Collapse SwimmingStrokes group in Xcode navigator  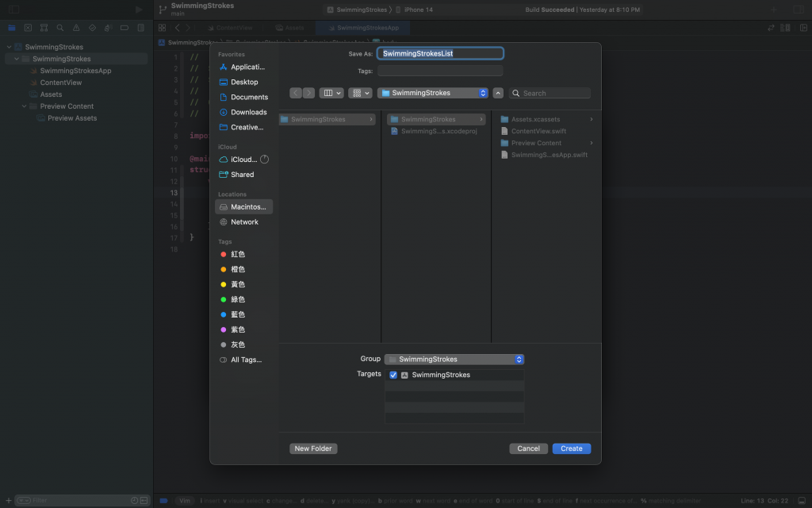click(17, 59)
